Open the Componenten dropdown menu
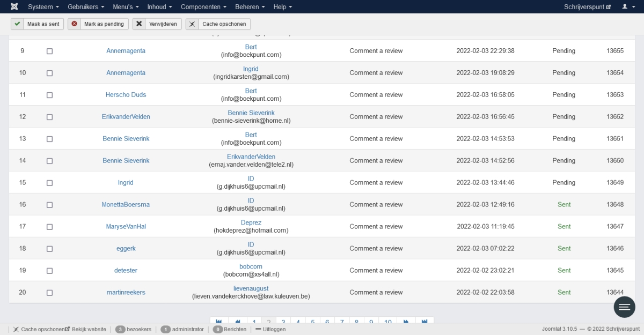Image resolution: width=644 pixels, height=335 pixels. (203, 6)
